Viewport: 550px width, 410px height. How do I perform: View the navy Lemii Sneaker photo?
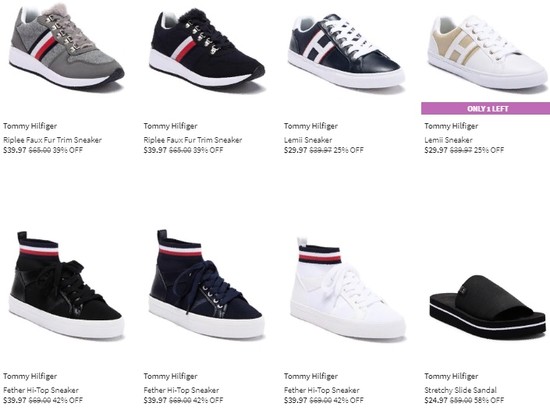(x=346, y=51)
